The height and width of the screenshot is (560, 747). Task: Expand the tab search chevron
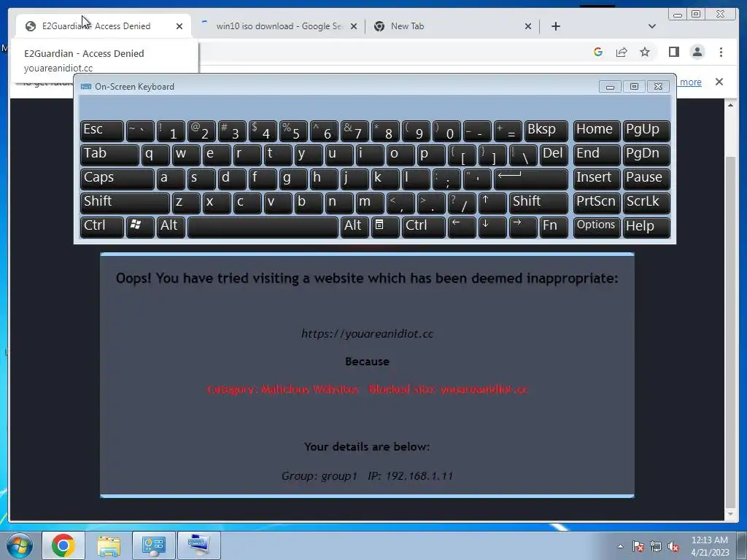651,26
